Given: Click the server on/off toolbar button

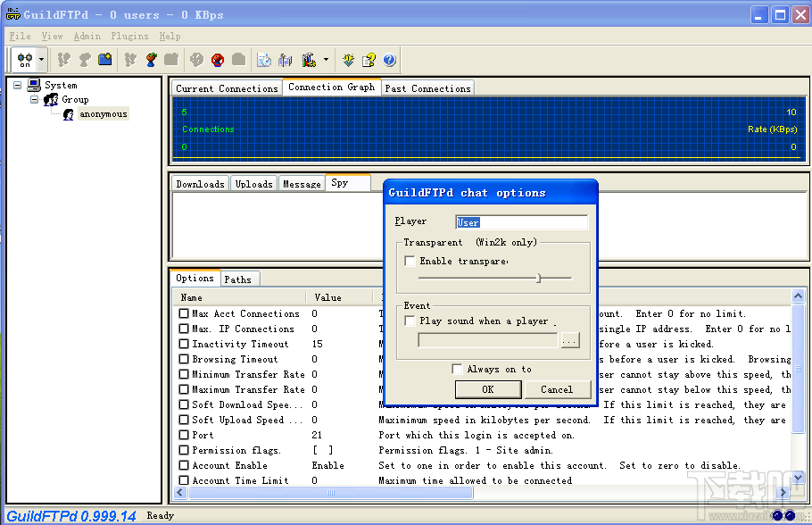Looking at the screenshot, I should pyautogui.click(x=25, y=60).
